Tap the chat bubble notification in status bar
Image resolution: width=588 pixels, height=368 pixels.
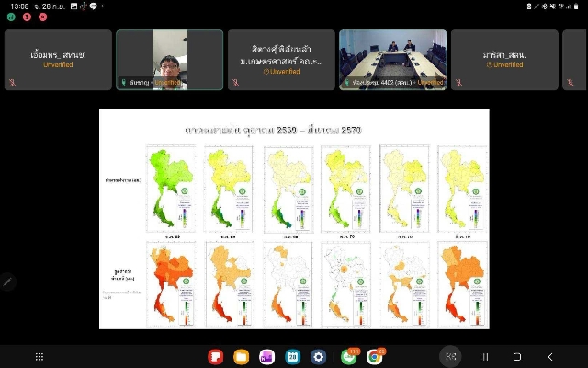tap(94, 6)
